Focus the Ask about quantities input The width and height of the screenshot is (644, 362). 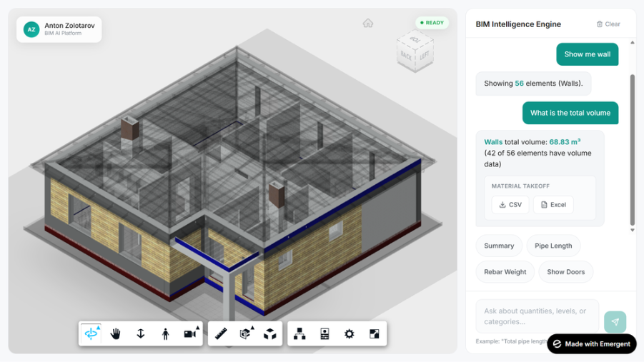(538, 316)
